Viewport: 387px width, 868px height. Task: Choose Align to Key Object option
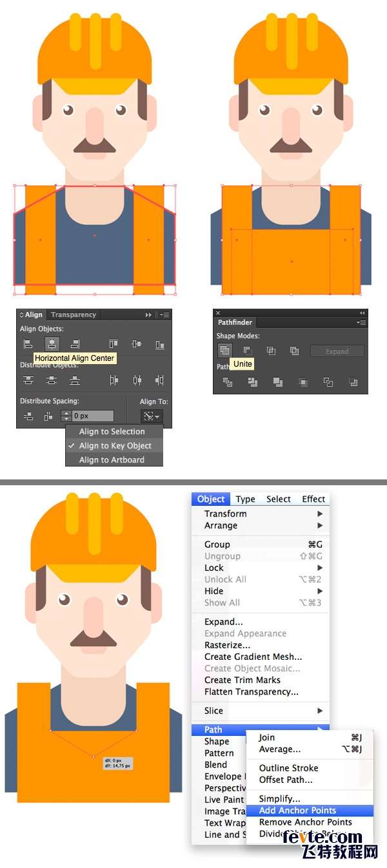tap(115, 446)
